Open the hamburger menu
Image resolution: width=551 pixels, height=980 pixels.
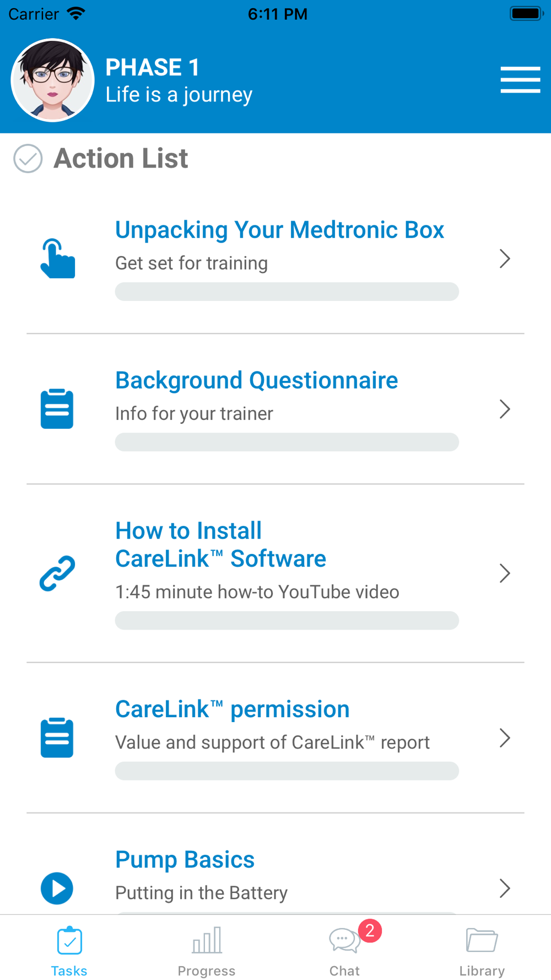520,80
